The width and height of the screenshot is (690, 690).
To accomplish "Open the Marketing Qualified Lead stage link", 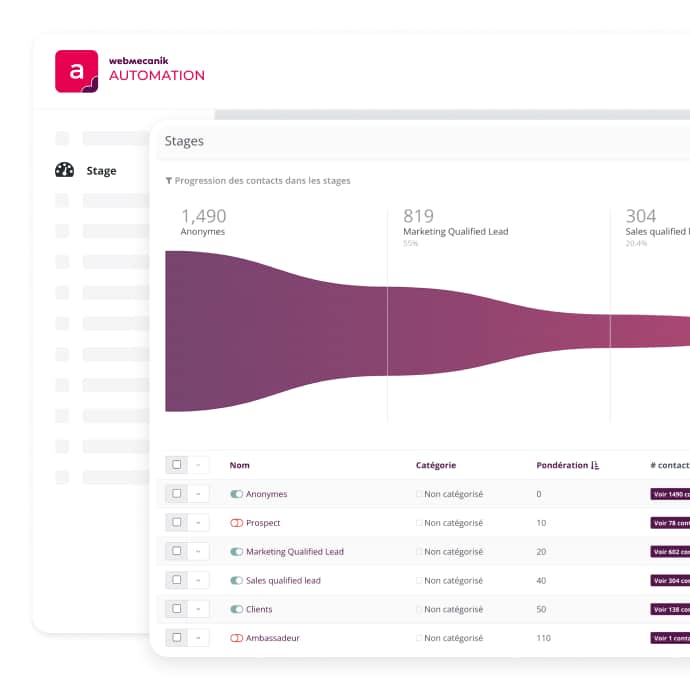I will tap(294, 552).
